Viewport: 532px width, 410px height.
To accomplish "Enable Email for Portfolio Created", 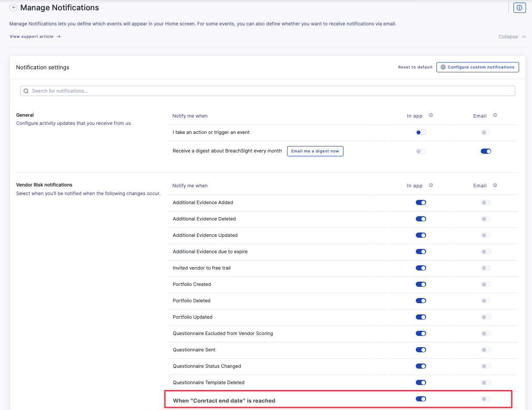I will click(x=486, y=284).
